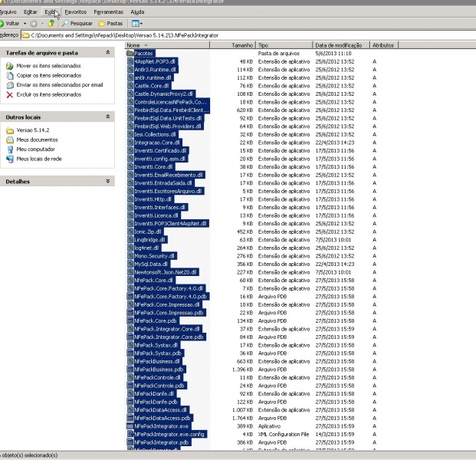Collapse the Outros locais panel
This screenshot has height=460, width=476.
point(108,117)
